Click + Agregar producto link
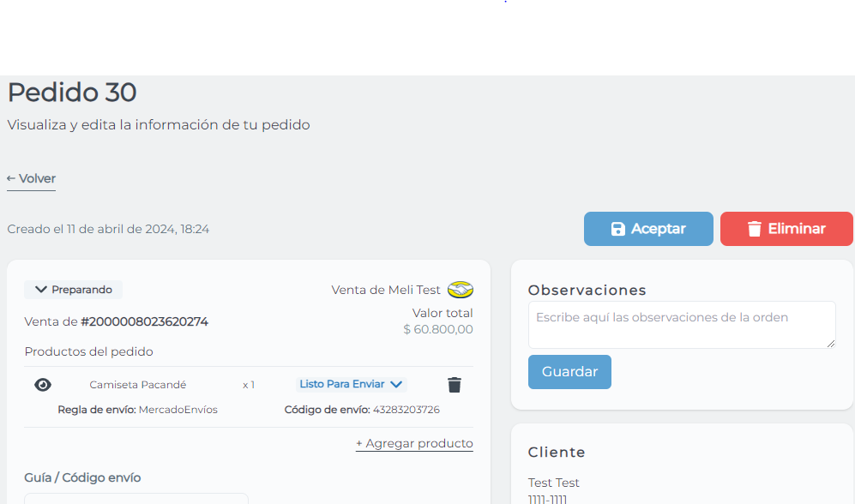Viewport: 855px width, 504px height. [414, 443]
